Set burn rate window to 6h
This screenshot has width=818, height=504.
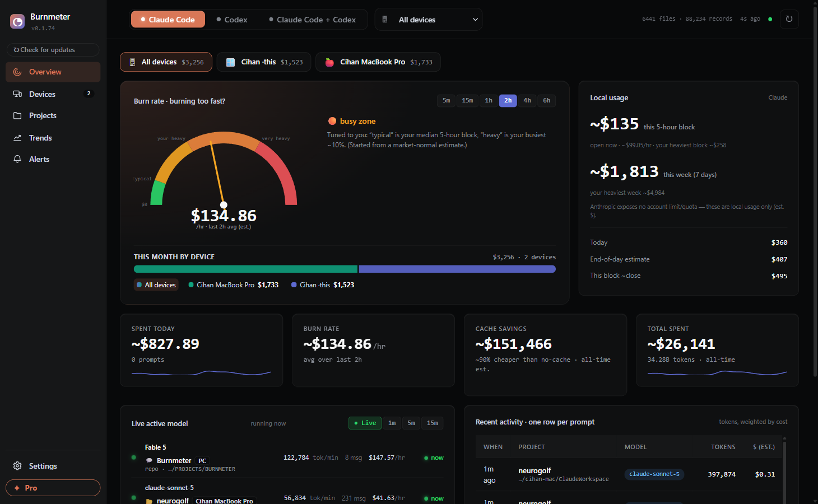click(546, 100)
